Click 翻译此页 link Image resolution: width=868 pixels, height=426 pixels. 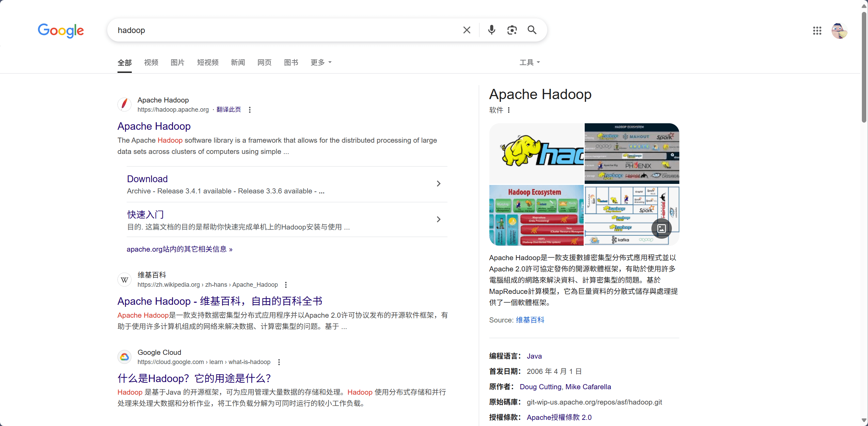tap(228, 110)
